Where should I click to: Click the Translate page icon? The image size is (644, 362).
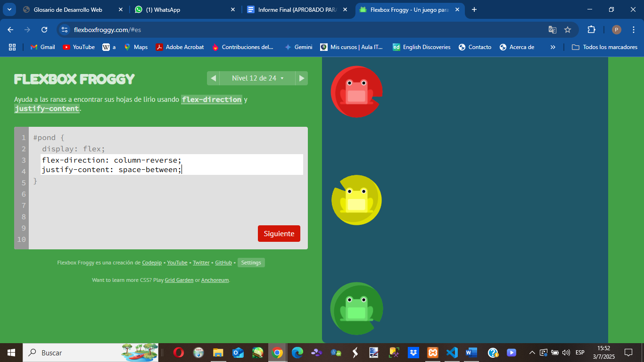[x=553, y=30]
